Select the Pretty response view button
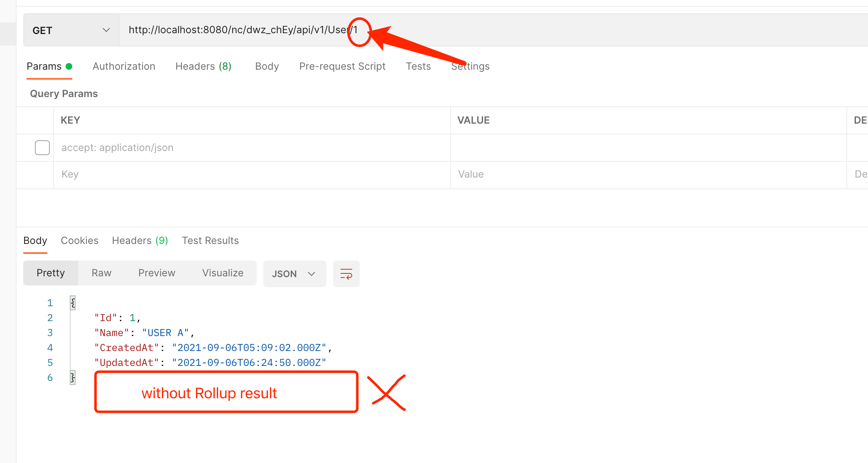868x463 pixels. pos(50,273)
